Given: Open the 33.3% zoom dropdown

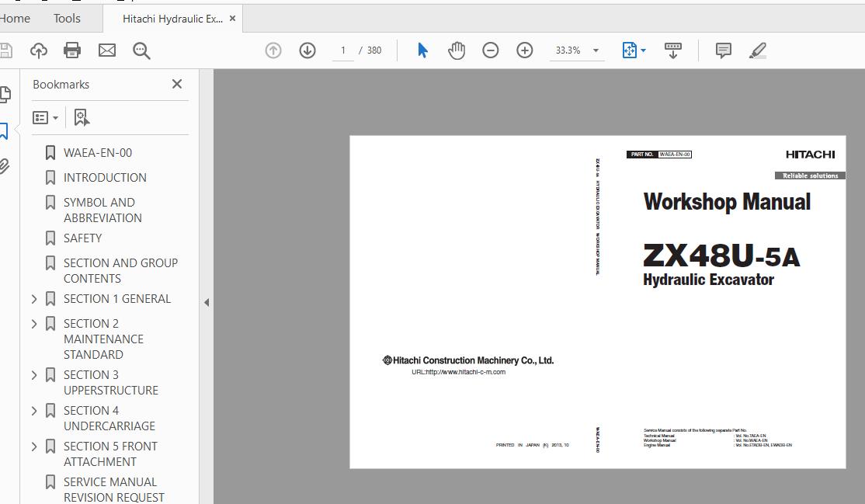Looking at the screenshot, I should (576, 50).
